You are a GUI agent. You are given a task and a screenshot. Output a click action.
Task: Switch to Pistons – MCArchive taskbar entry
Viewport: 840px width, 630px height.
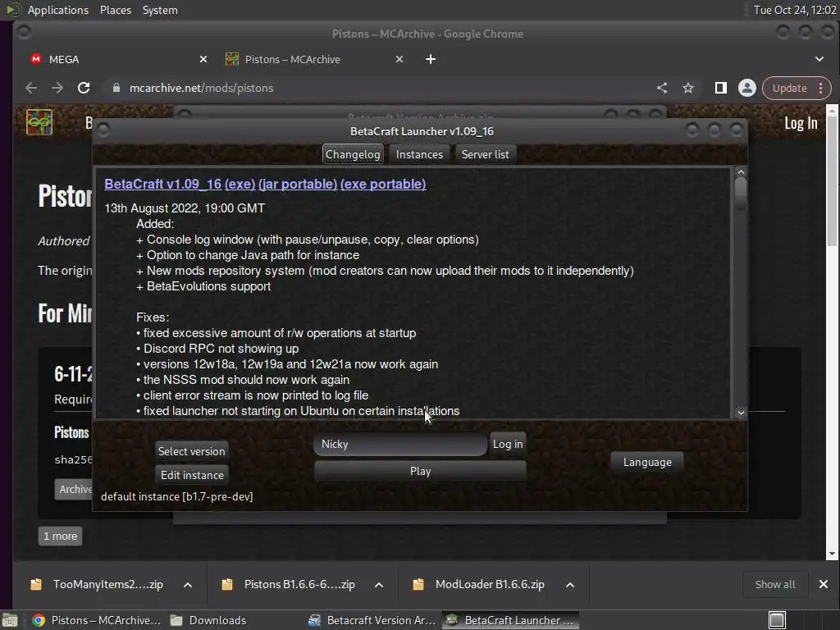point(97,620)
